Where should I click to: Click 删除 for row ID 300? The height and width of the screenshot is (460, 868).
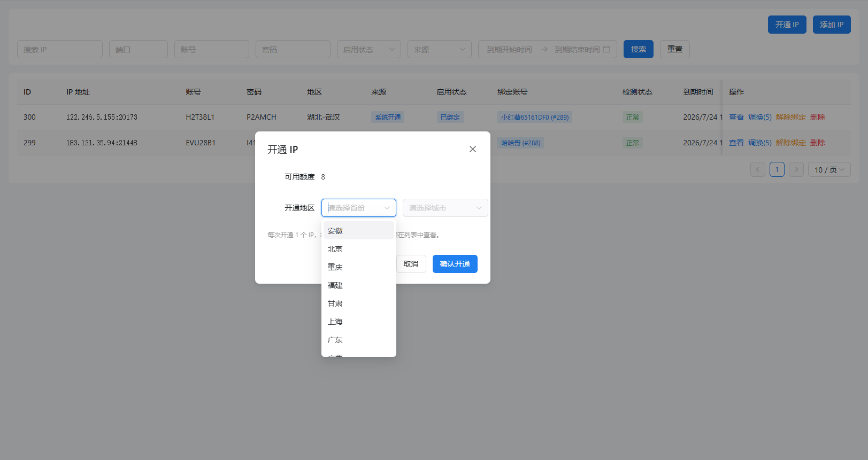[818, 117]
